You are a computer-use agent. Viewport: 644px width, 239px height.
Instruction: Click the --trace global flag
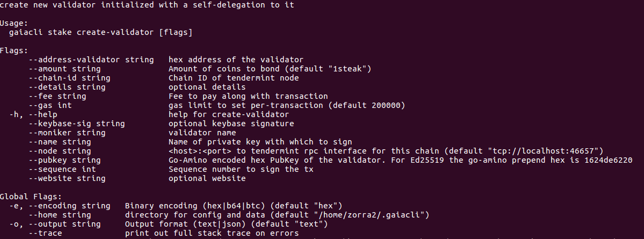[x=45, y=233]
